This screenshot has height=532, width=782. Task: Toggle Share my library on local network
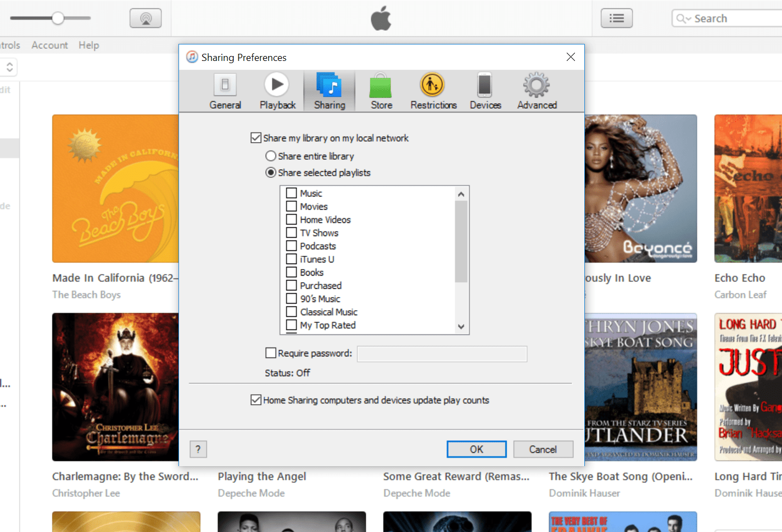[x=256, y=138]
